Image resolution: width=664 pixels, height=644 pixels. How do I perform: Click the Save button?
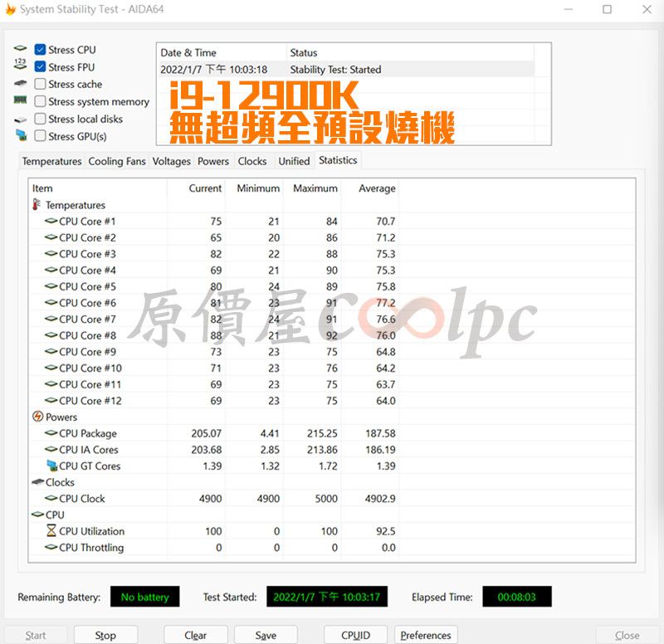(x=266, y=635)
